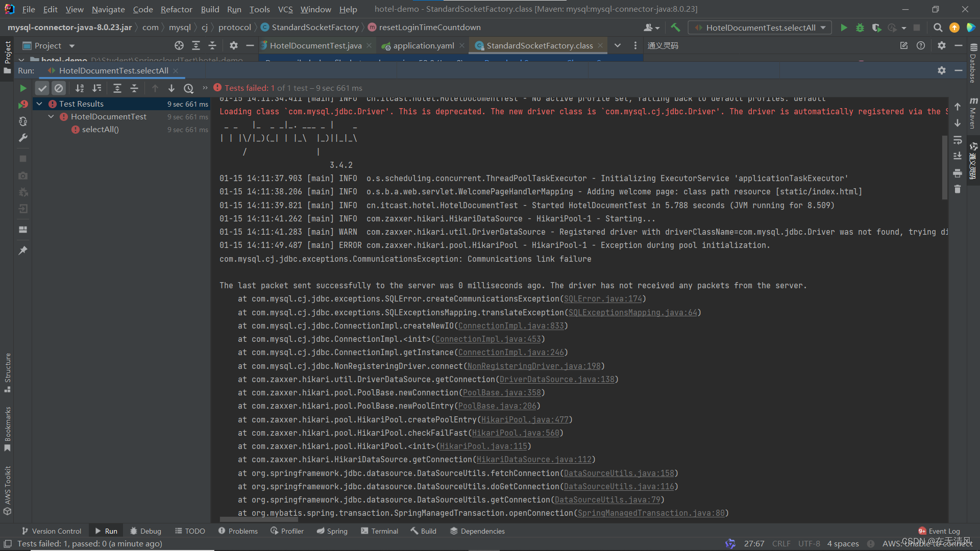Sort tests alphabetically icon
The width and height of the screenshot is (980, 551).
click(80, 88)
